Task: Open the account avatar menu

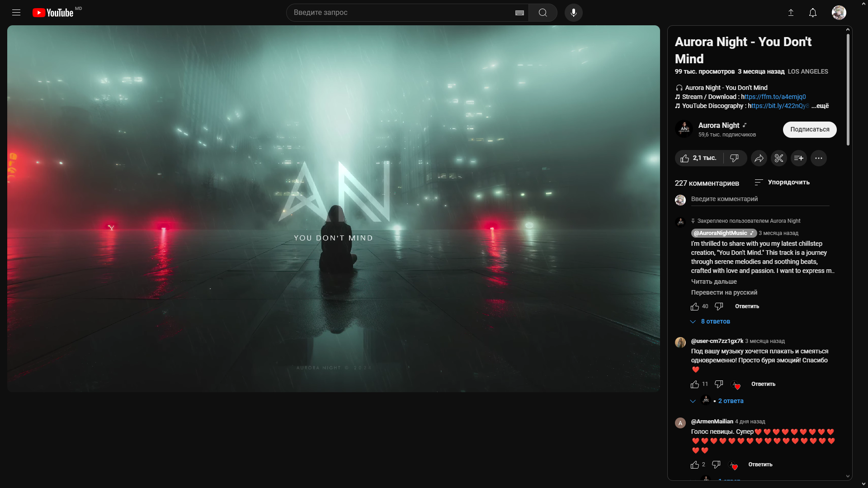Action: click(839, 13)
